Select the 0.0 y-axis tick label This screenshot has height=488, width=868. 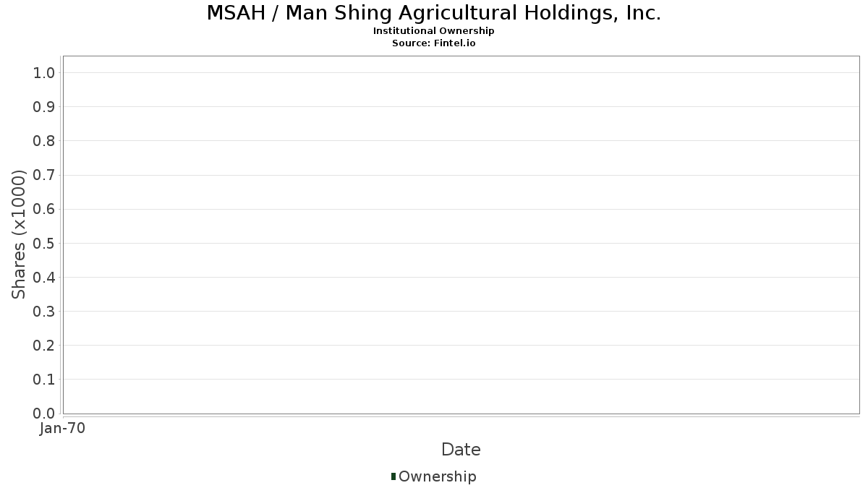tap(45, 414)
